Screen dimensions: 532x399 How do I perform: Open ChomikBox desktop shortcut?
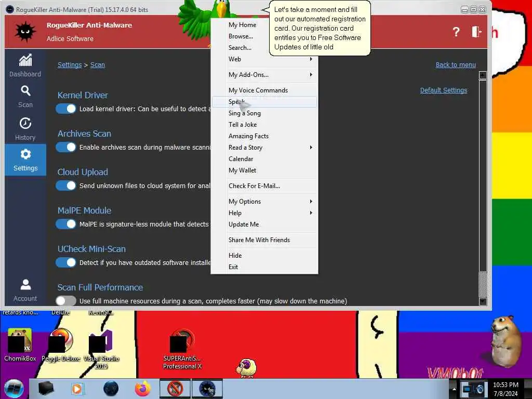coord(20,345)
